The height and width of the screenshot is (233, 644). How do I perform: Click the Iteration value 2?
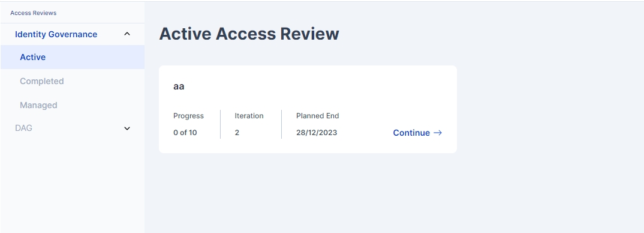[237, 133]
